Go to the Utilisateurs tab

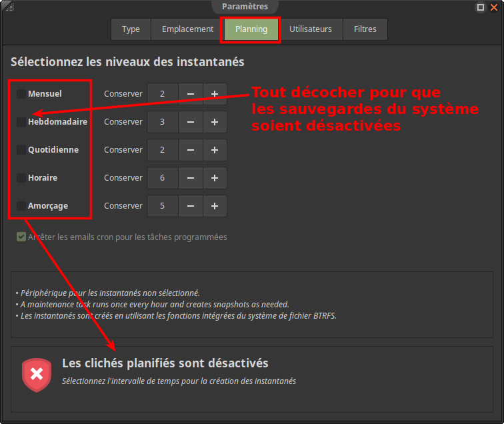(310, 29)
